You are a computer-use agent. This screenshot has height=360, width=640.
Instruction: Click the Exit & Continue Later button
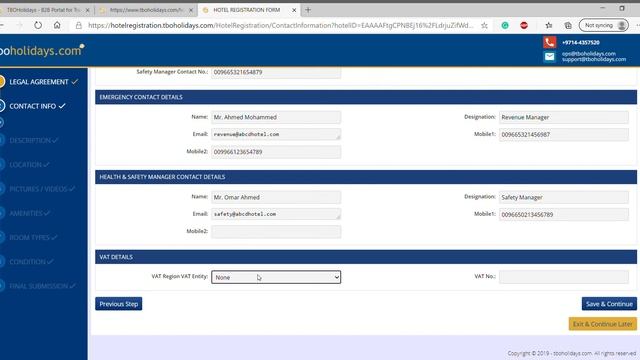pos(602,324)
